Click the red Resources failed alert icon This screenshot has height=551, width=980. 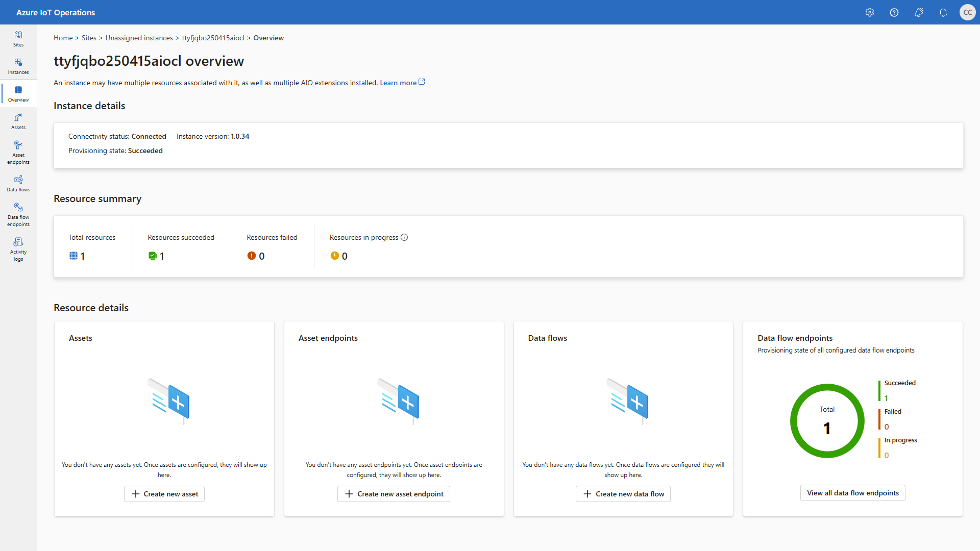pyautogui.click(x=252, y=256)
